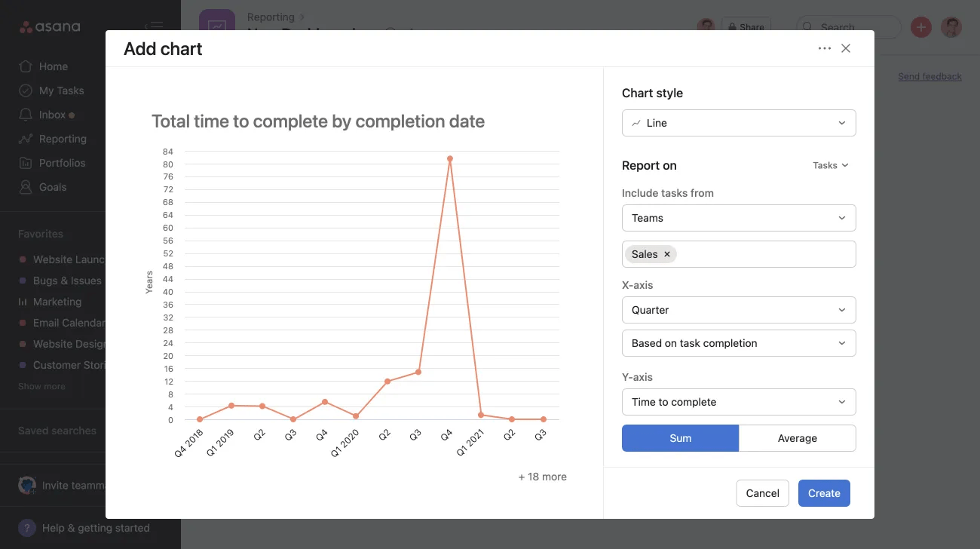Click the Inbox bell icon
The image size is (980, 549).
(x=26, y=115)
